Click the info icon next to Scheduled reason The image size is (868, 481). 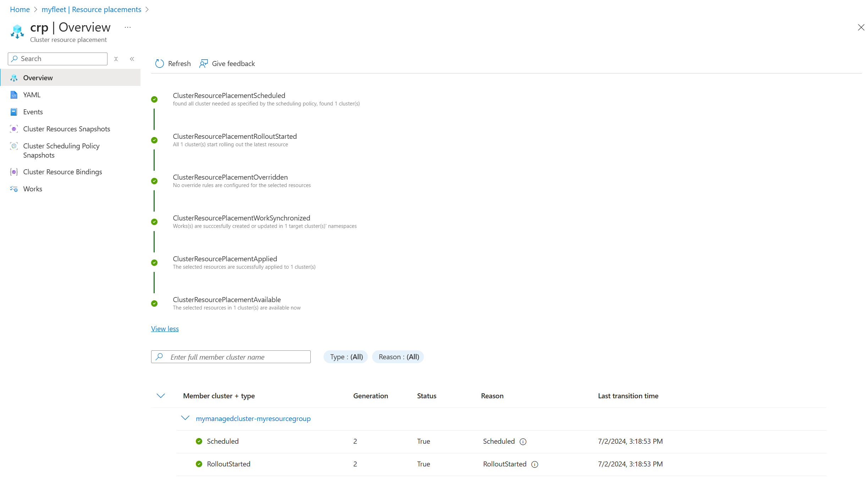(523, 442)
